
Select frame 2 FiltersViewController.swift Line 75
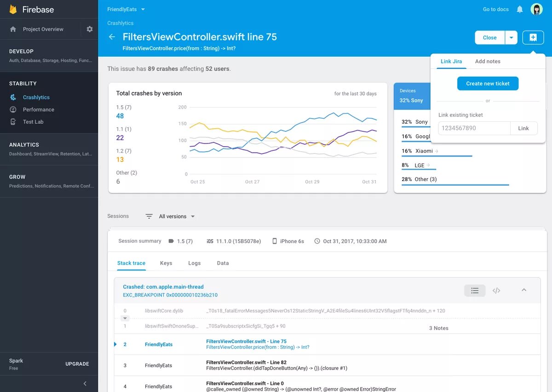coord(328,344)
